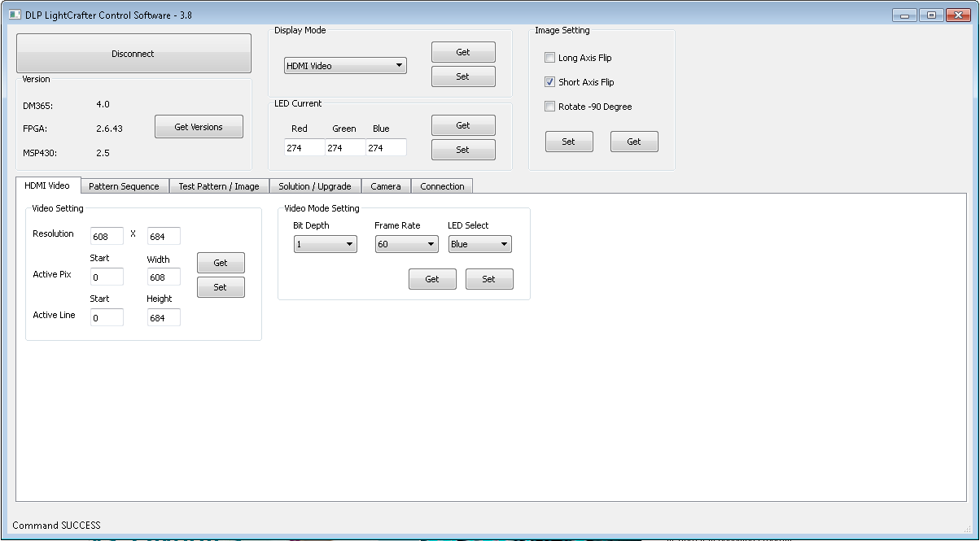Click Get Versions button
980x541 pixels.
tap(199, 127)
